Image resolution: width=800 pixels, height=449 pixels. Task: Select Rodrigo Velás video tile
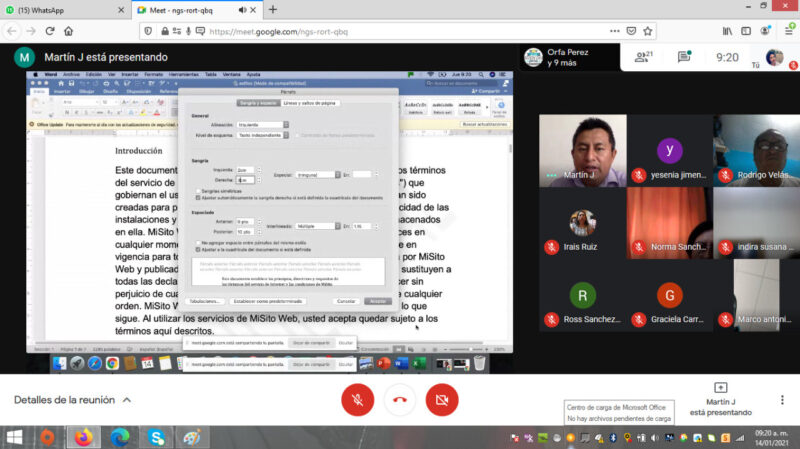tap(757, 151)
